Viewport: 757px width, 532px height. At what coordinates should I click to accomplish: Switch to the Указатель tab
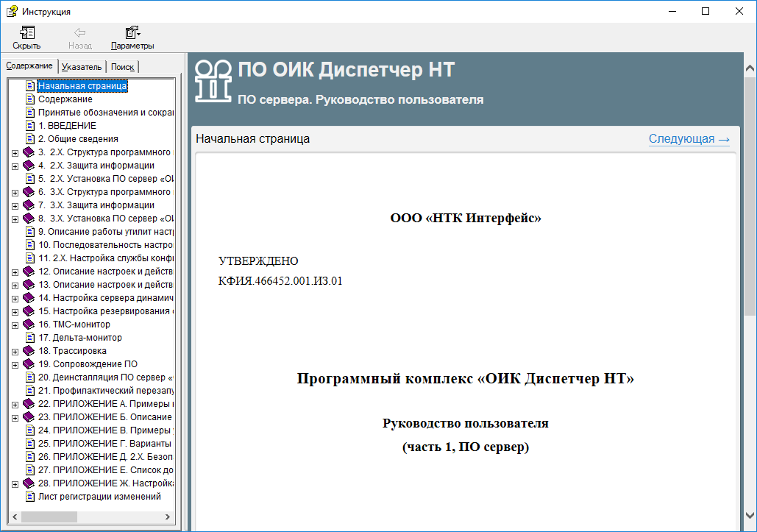coord(82,67)
